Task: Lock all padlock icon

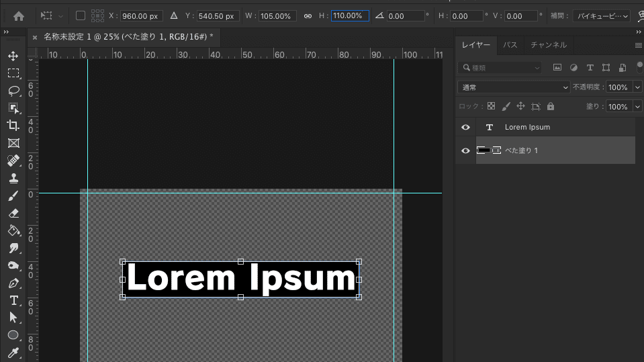Action: pos(551,106)
